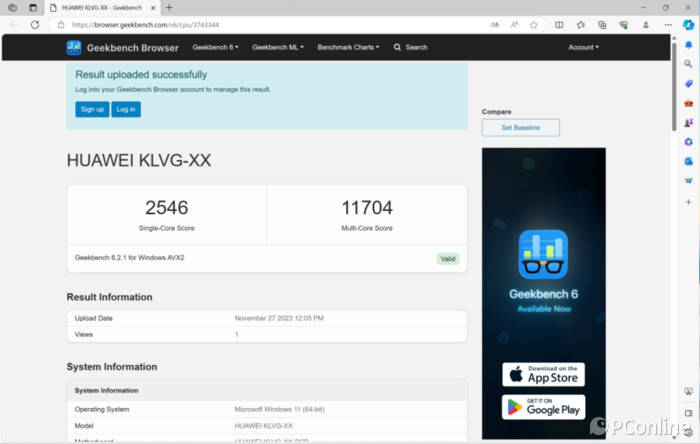Screen dimensions: 700x444
Task: Click the search magnifier icon in Edge sidebar
Action: [x=688, y=63]
